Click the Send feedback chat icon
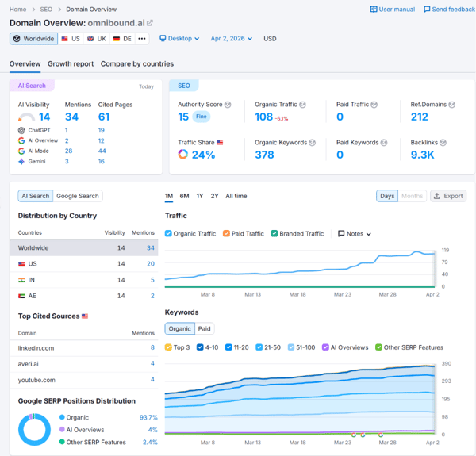The width and height of the screenshot is (476, 456). click(x=428, y=10)
